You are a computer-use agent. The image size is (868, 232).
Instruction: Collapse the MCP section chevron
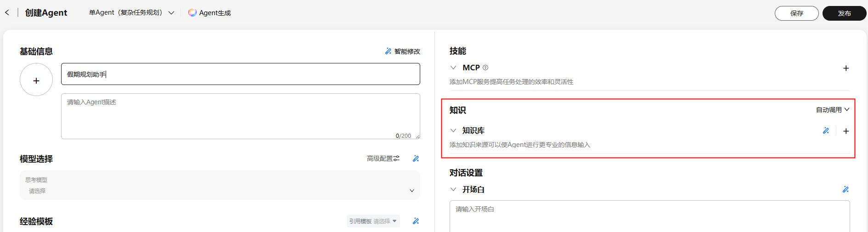(x=453, y=68)
